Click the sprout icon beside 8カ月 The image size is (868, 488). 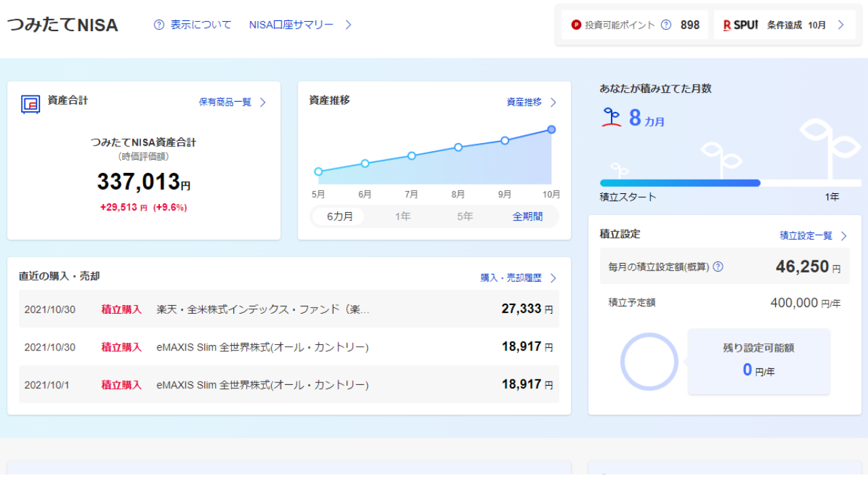click(611, 117)
